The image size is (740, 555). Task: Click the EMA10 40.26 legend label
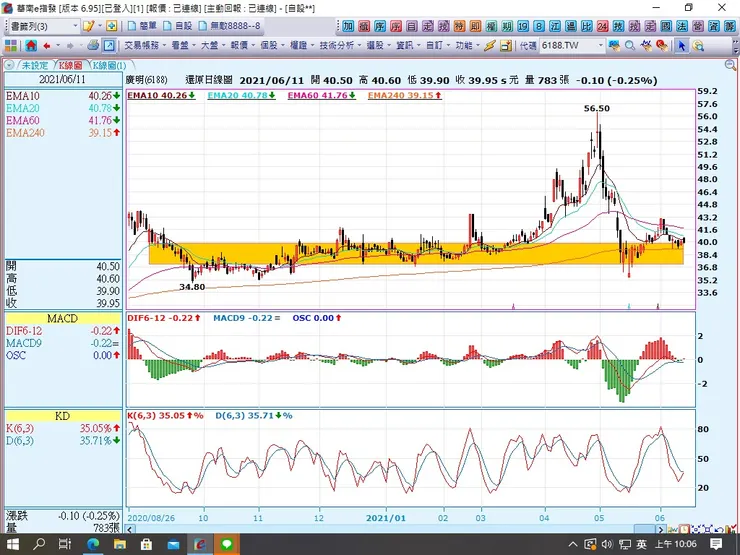click(161, 95)
